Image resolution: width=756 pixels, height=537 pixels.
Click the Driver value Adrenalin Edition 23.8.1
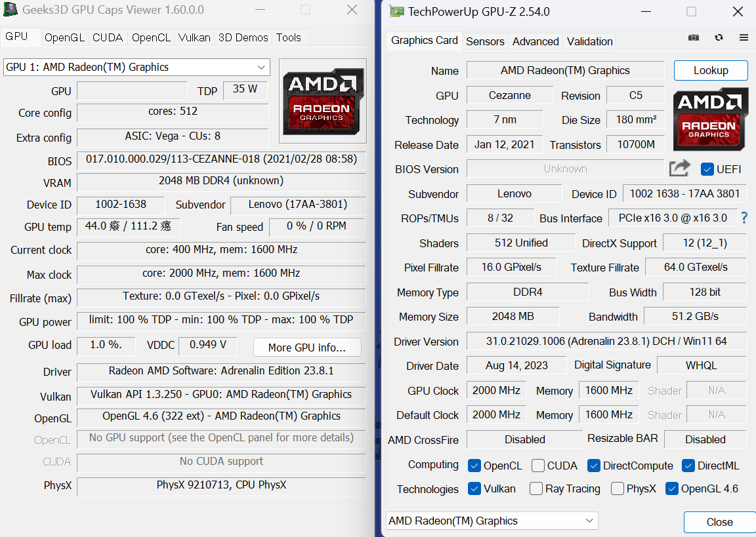click(x=221, y=372)
